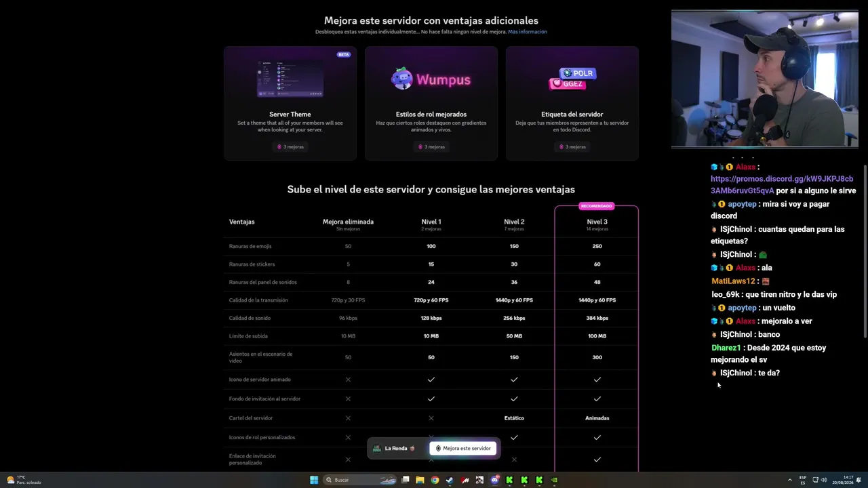
Task: Click the 384 kbps value under Nivel 3
Action: click(597, 318)
